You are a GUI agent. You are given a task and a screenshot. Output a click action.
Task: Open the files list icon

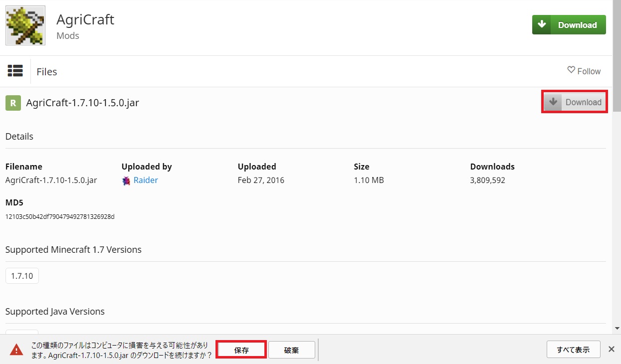coord(15,71)
